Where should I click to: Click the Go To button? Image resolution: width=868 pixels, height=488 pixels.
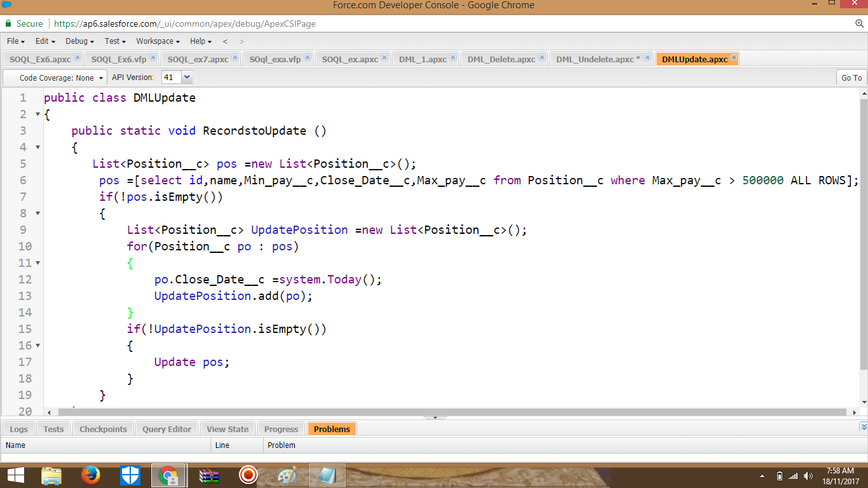[851, 78]
